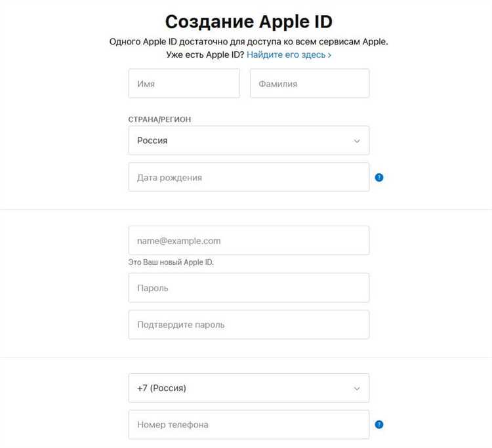The width and height of the screenshot is (492, 448).
Task: Click the name@example.com email field
Action: coord(249,241)
